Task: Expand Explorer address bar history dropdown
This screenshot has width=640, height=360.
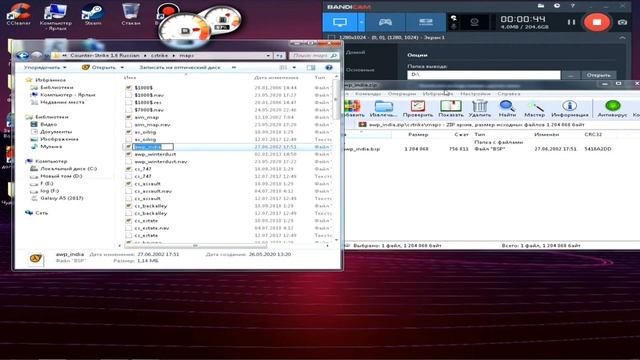Action: coord(268,56)
